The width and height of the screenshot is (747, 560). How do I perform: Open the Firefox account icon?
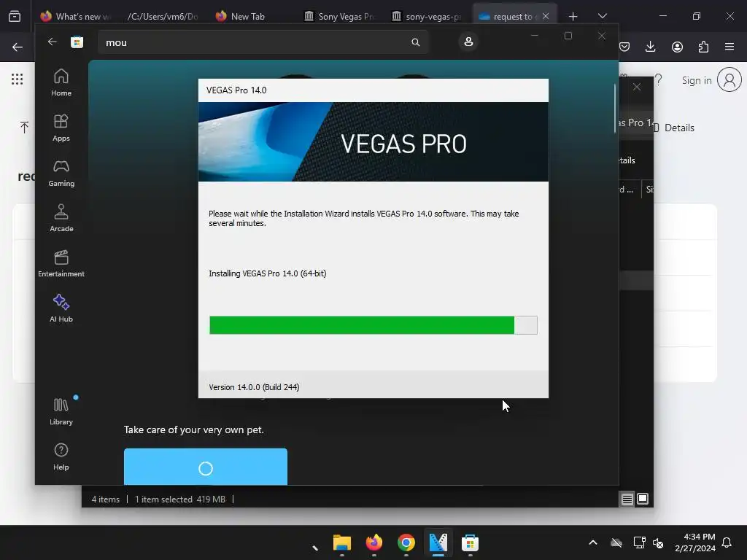click(677, 47)
